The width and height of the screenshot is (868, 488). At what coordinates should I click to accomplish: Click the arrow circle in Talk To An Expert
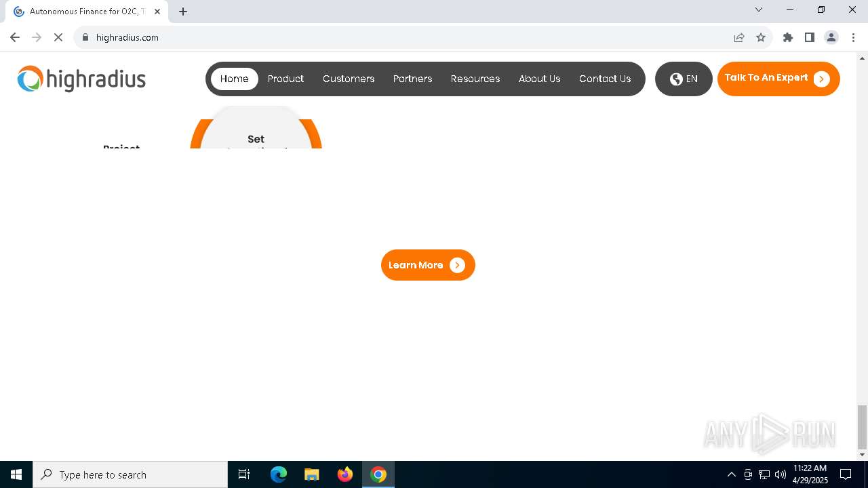822,79
